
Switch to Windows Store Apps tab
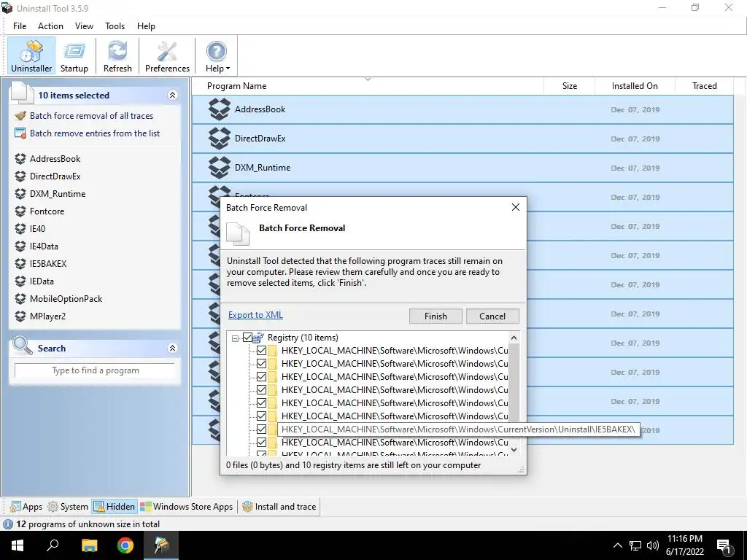pos(187,507)
